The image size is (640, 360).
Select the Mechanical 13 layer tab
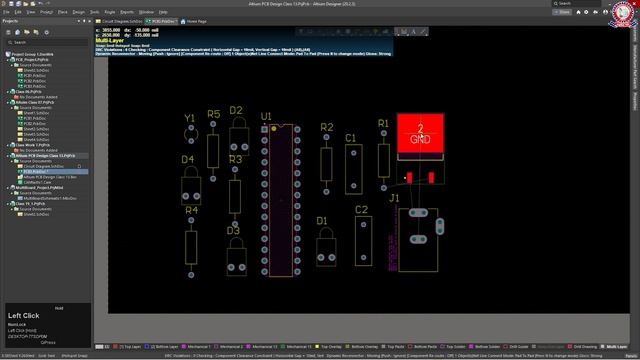click(262, 347)
